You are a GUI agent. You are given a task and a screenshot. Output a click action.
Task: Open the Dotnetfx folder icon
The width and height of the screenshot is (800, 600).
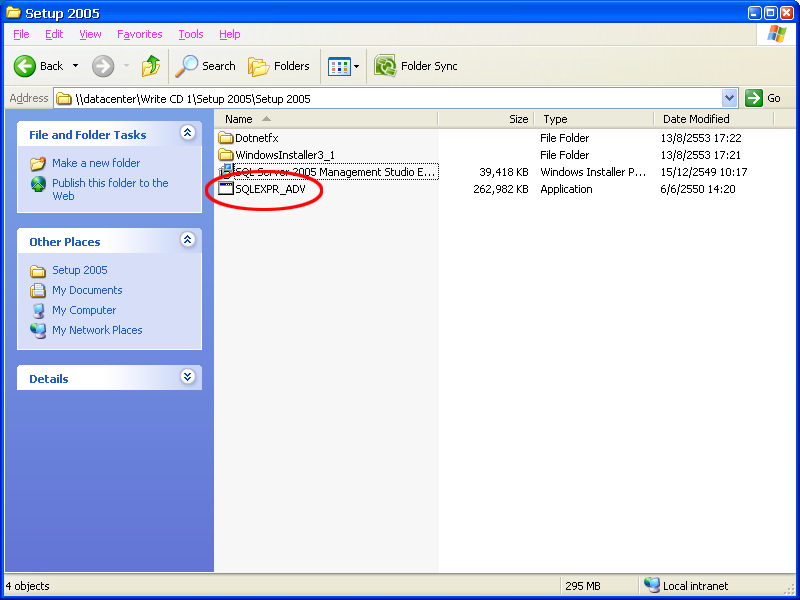coord(225,138)
